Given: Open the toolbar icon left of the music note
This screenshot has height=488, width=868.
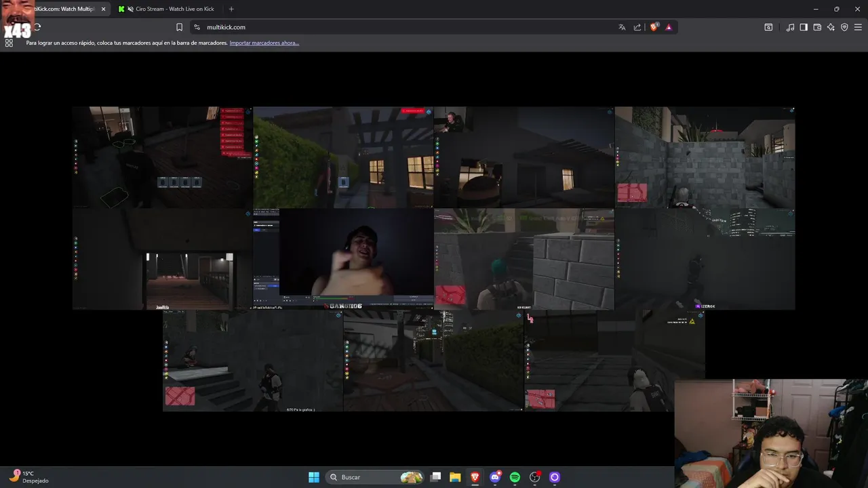Looking at the screenshot, I should coord(768,27).
